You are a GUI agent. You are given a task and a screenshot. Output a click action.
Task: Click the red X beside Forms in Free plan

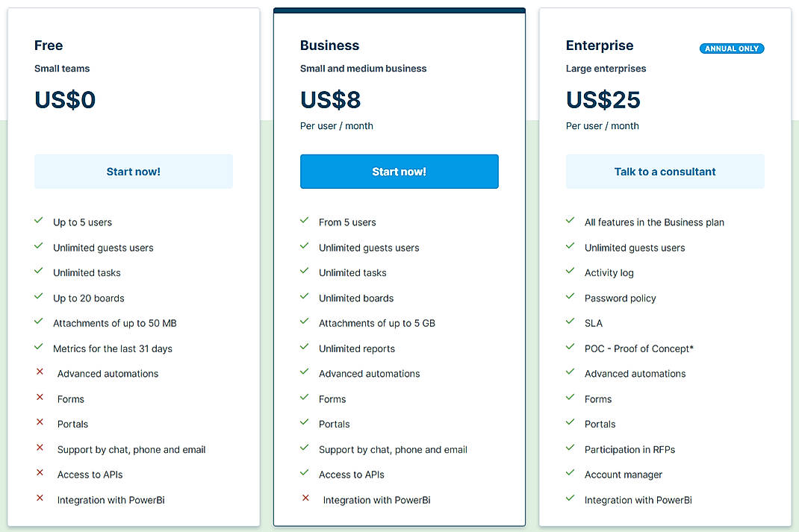point(40,398)
